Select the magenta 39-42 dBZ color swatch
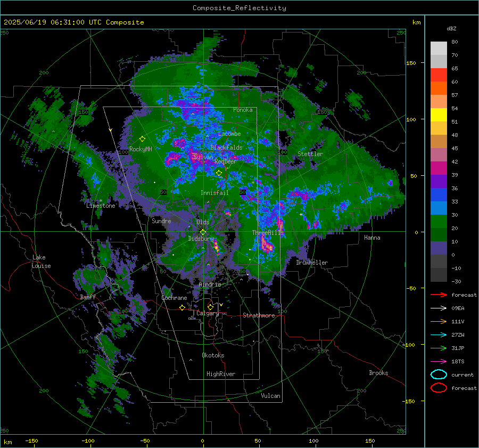The image size is (479, 448). [439, 168]
